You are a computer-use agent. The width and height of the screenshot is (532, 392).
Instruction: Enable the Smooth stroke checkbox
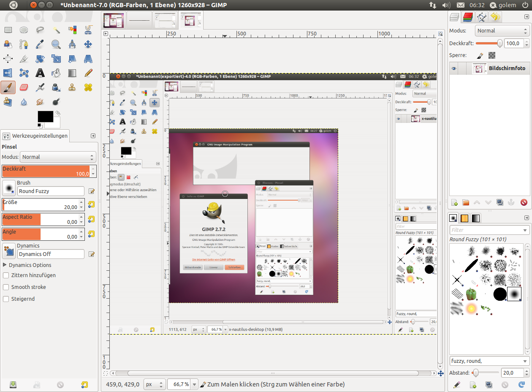pos(6,287)
